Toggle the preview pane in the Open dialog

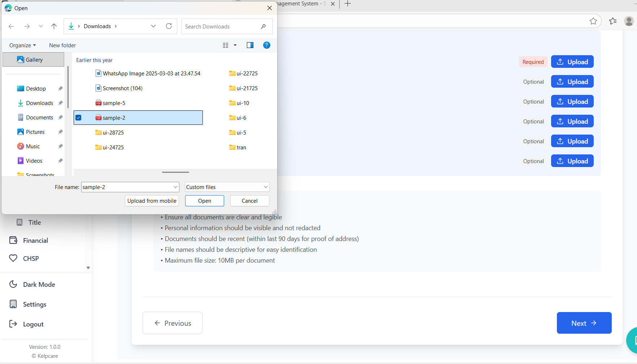tap(250, 45)
